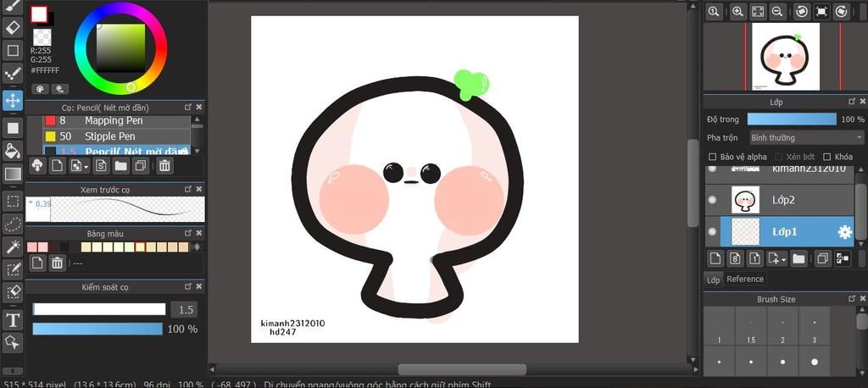This screenshot has width=868, height=388.
Task: Delete the palette color with trash icon
Action: coord(57,263)
